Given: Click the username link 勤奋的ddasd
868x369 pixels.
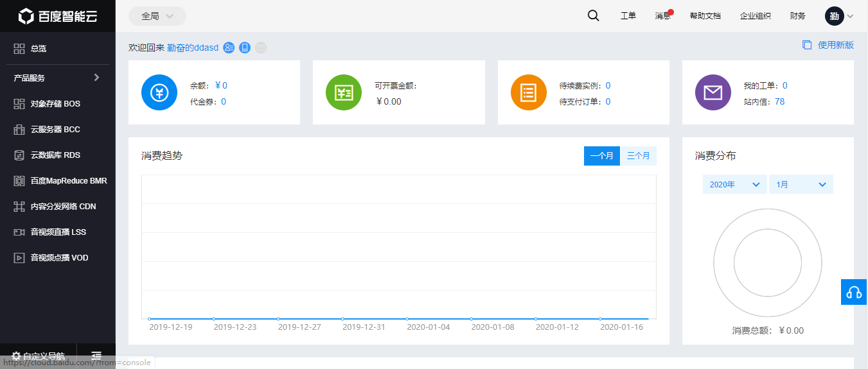Looking at the screenshot, I should click(193, 47).
